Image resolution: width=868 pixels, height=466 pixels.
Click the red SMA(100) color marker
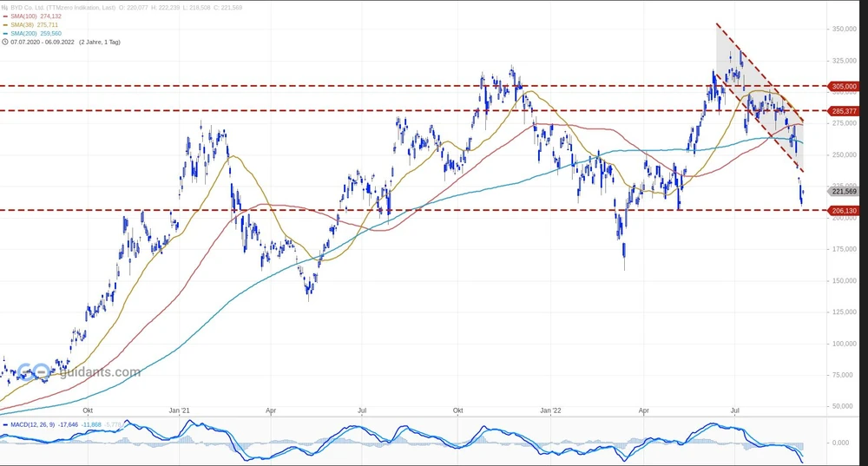click(5, 16)
